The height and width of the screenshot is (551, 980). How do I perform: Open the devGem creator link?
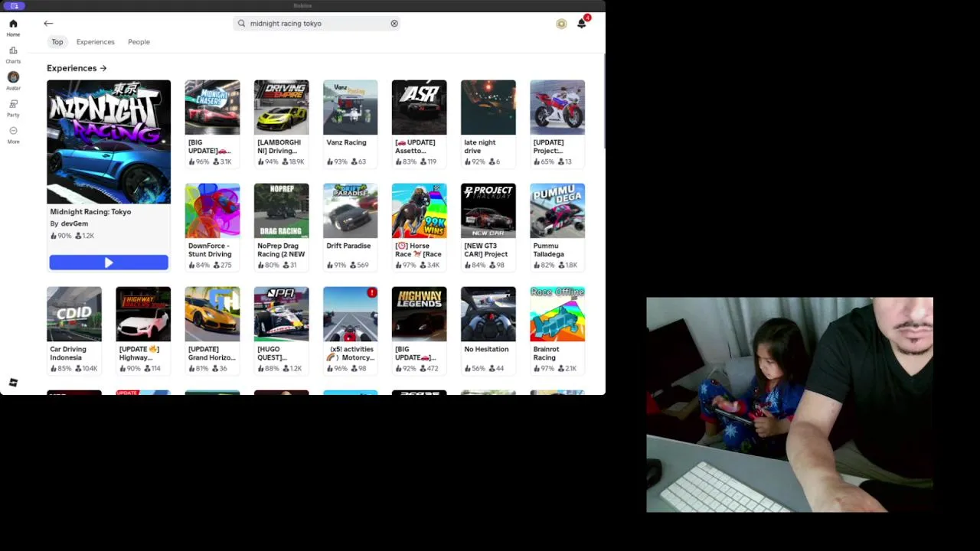[x=74, y=223]
